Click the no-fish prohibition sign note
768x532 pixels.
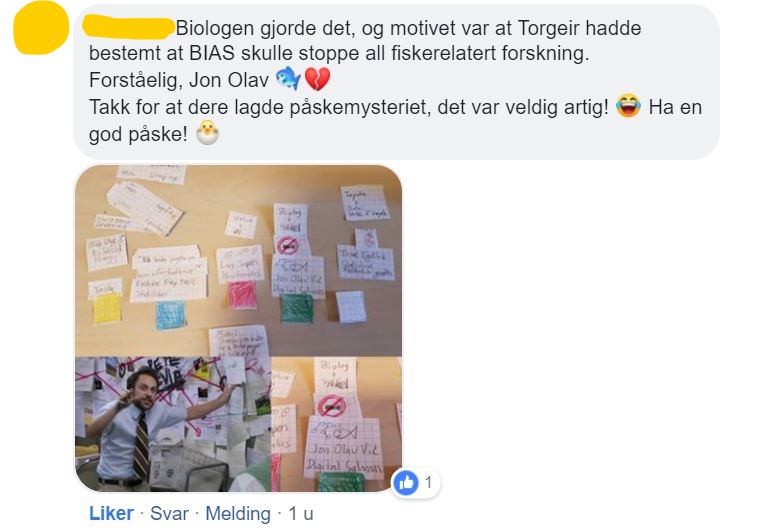288,244
